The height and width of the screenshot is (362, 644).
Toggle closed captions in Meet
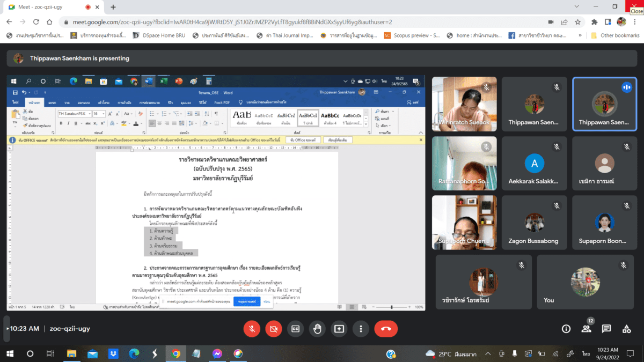point(295,329)
